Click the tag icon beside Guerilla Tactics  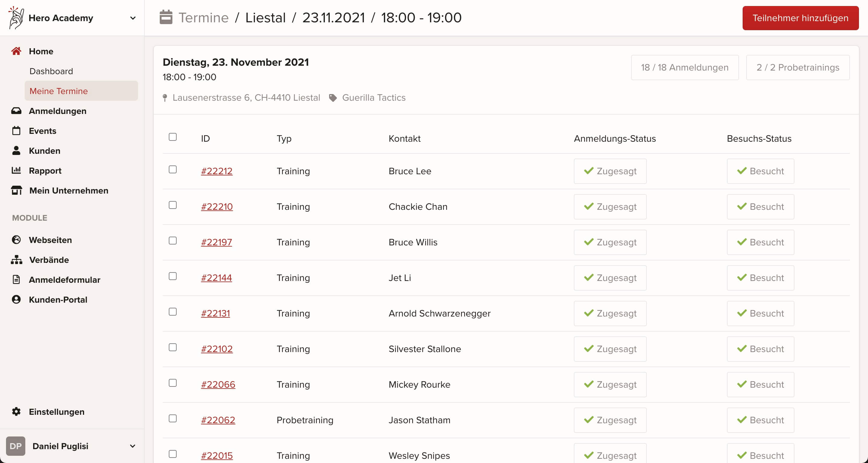click(x=333, y=98)
